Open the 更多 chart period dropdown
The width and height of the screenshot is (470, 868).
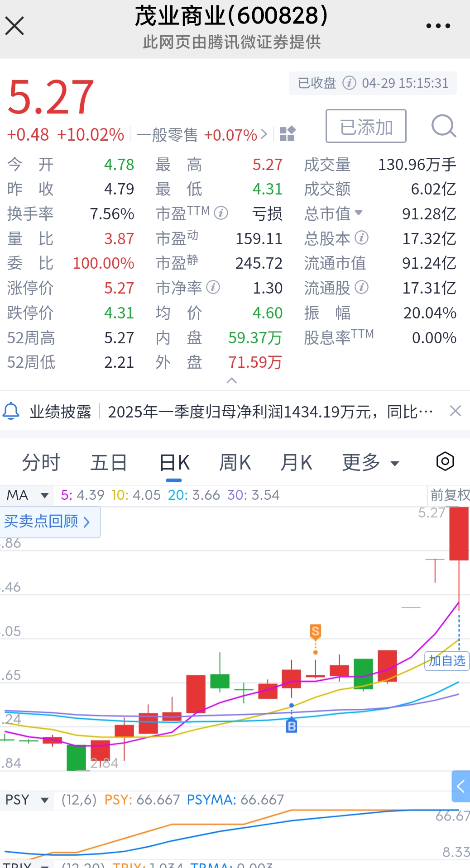coord(370,463)
